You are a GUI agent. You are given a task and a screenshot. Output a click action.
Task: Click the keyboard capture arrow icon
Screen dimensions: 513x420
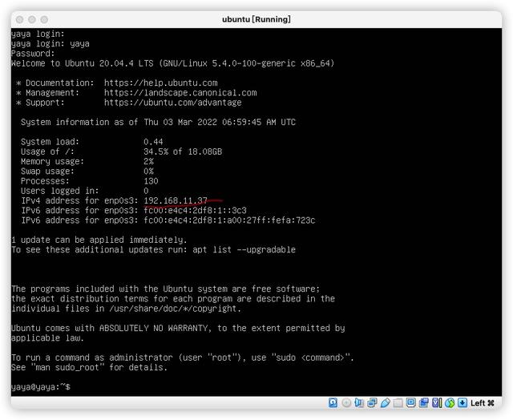coord(463,402)
